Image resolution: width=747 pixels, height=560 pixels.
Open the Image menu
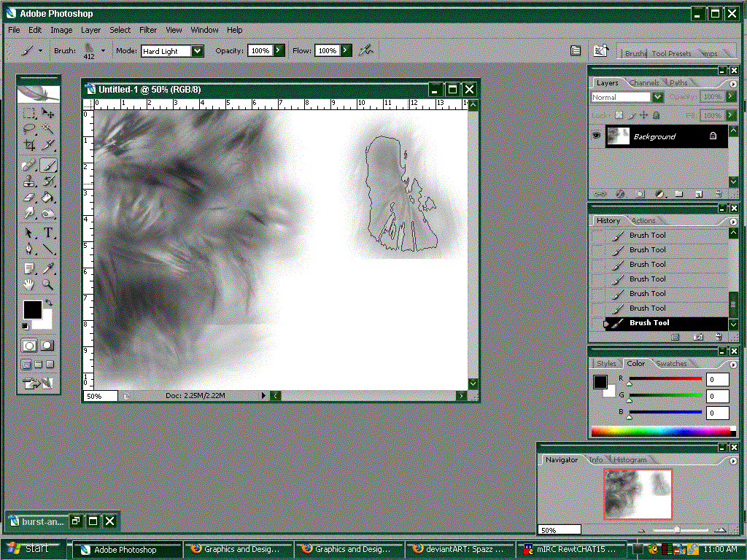click(61, 29)
